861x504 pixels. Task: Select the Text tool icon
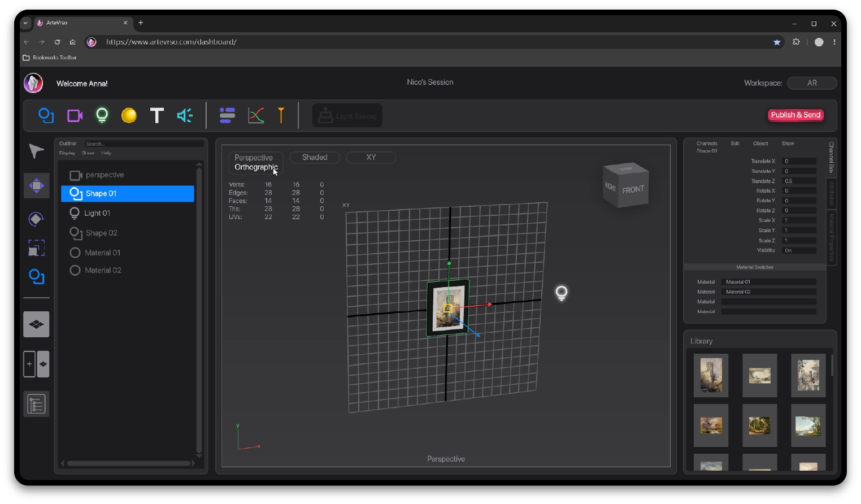click(x=156, y=115)
